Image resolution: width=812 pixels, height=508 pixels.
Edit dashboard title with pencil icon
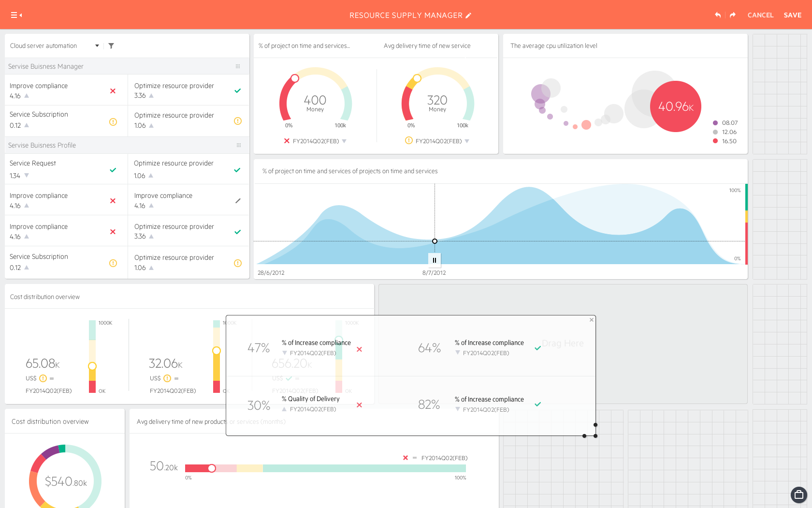tap(468, 15)
